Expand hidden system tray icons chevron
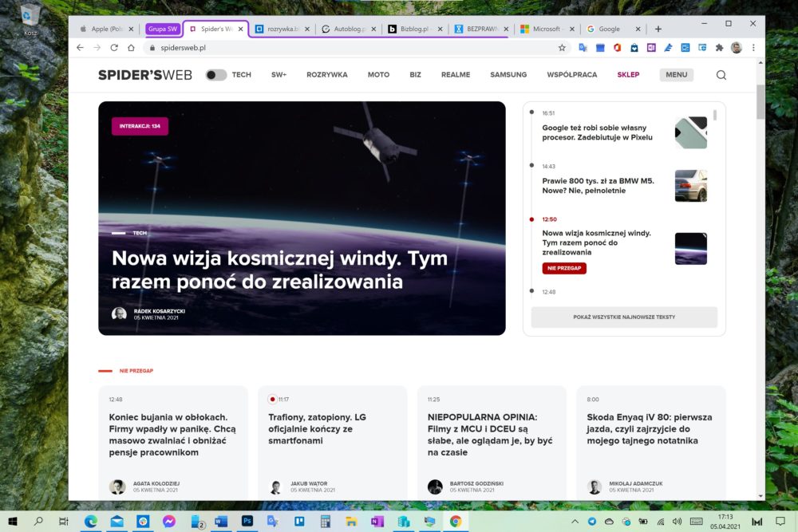 click(574, 522)
